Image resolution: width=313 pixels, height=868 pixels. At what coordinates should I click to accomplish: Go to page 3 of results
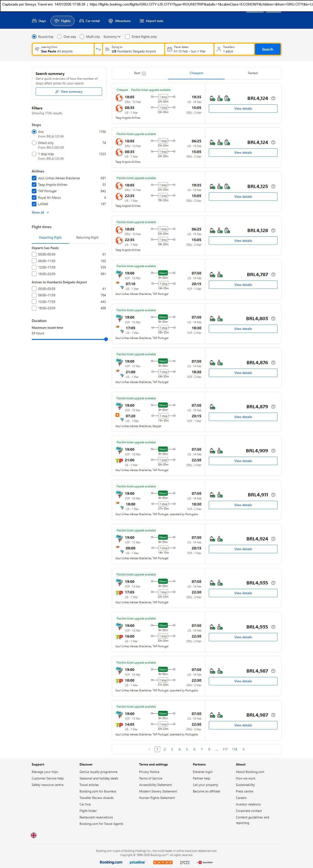click(172, 749)
